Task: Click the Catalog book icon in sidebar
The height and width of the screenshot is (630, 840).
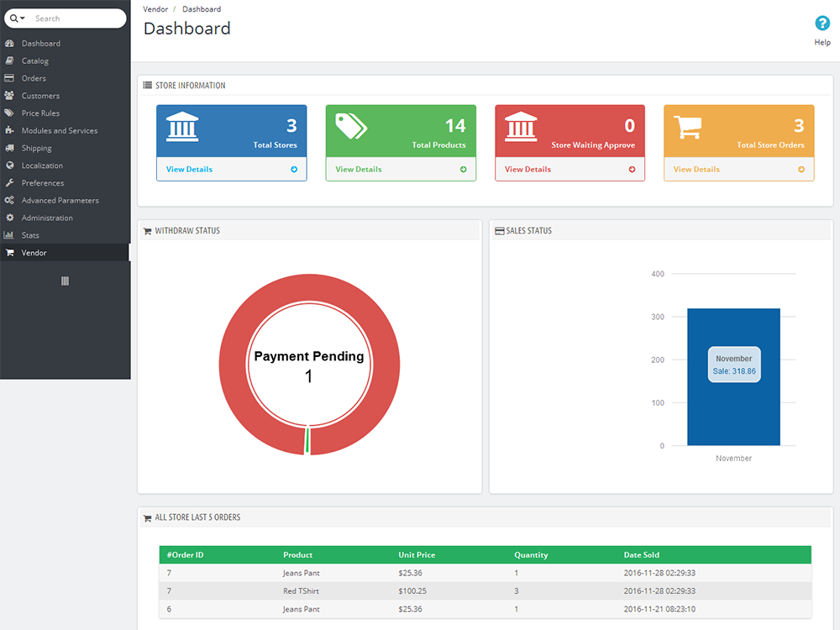Action: point(9,60)
